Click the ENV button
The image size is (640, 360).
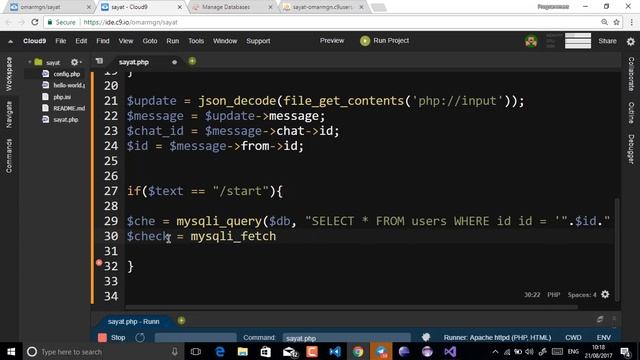tap(604, 338)
